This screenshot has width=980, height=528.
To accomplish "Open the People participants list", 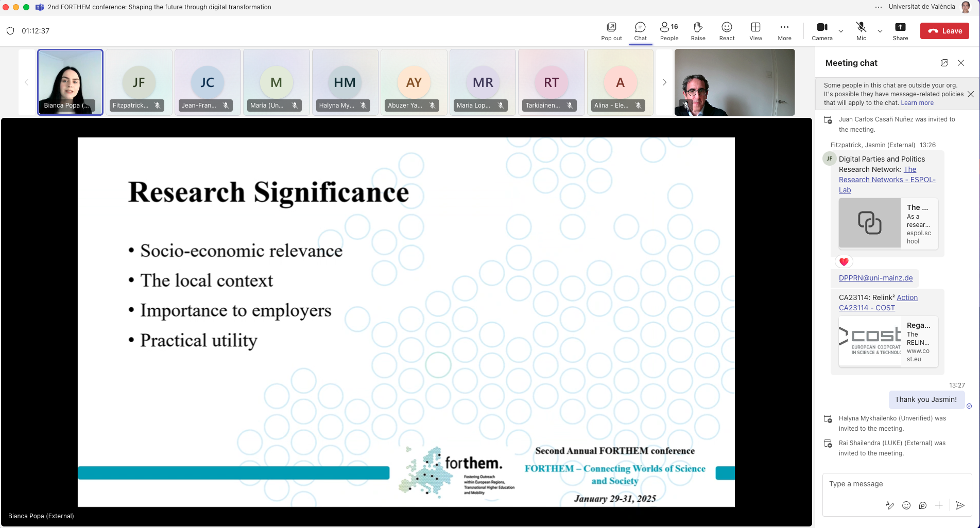I will click(x=669, y=31).
